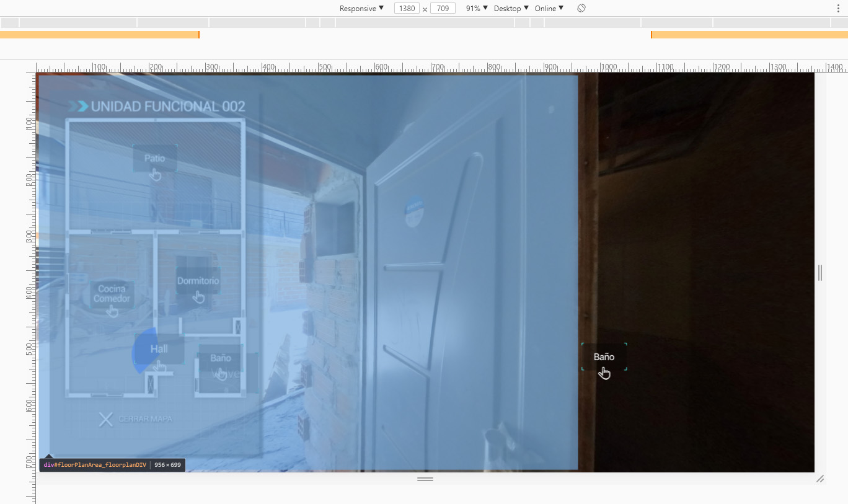Viewport: 848px width, 504px height.
Task: Click the bottom viewport resize handle
Action: click(x=425, y=479)
